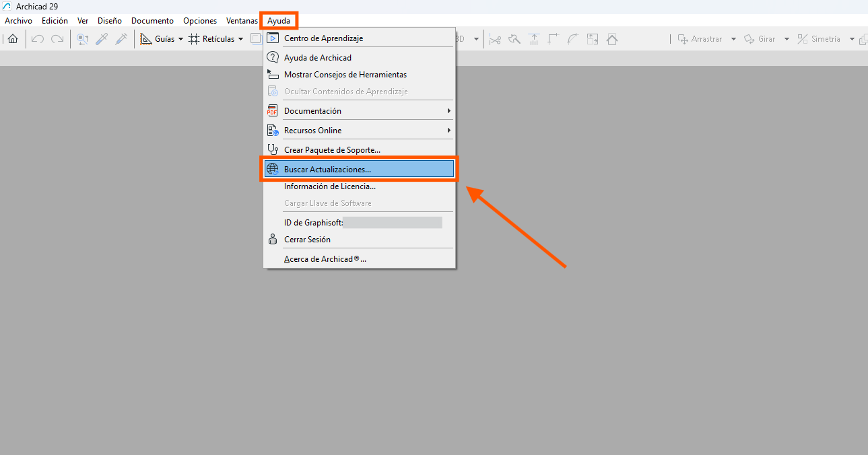Open the Diseño menu

pyautogui.click(x=110, y=21)
